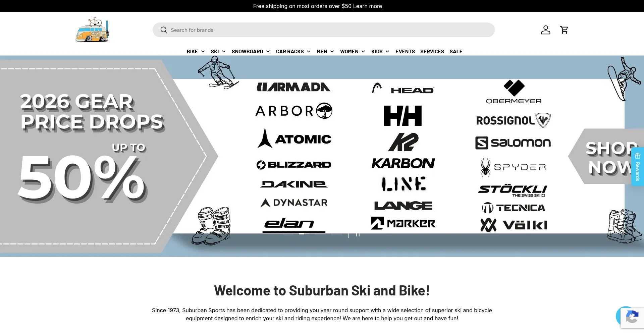Click the Karbon brand logo
The image size is (644, 333).
tap(403, 164)
